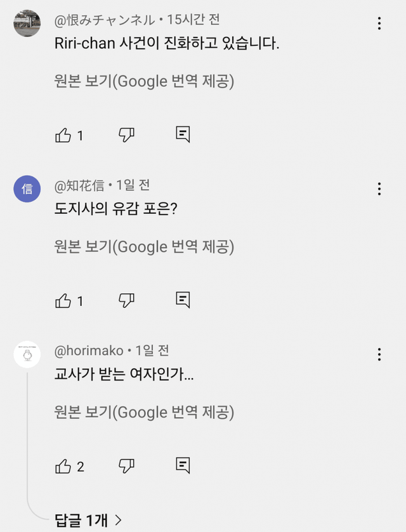Reply to the @horimako comment

pos(183,465)
